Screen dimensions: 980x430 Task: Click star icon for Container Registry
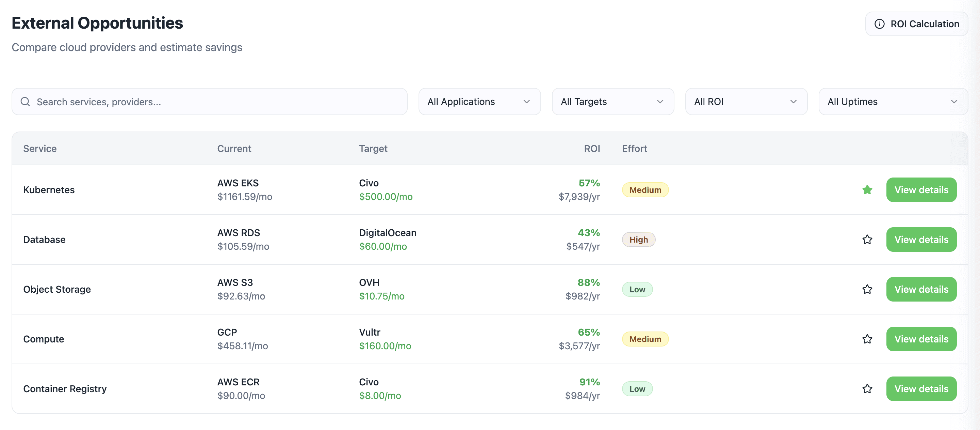867,389
